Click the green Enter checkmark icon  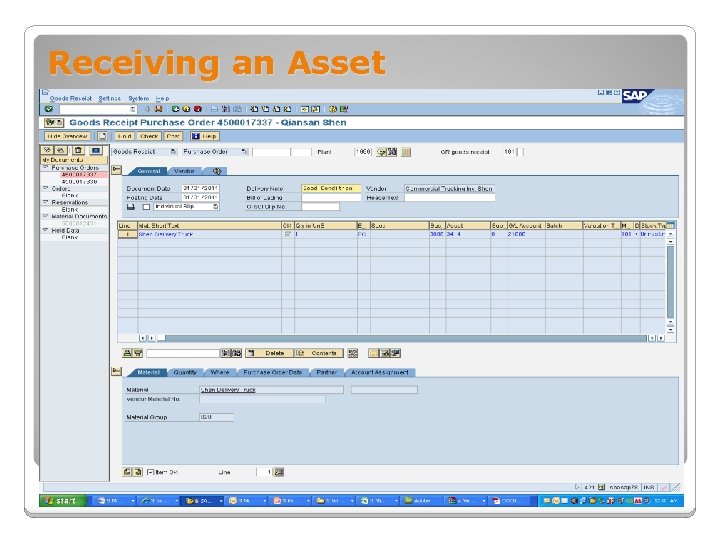click(x=49, y=109)
